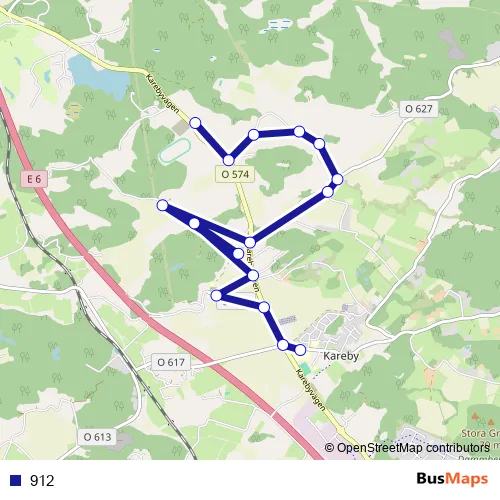Screen dimensions: 500x500
Task: Click the O 617 road shield
Action: 171,362
